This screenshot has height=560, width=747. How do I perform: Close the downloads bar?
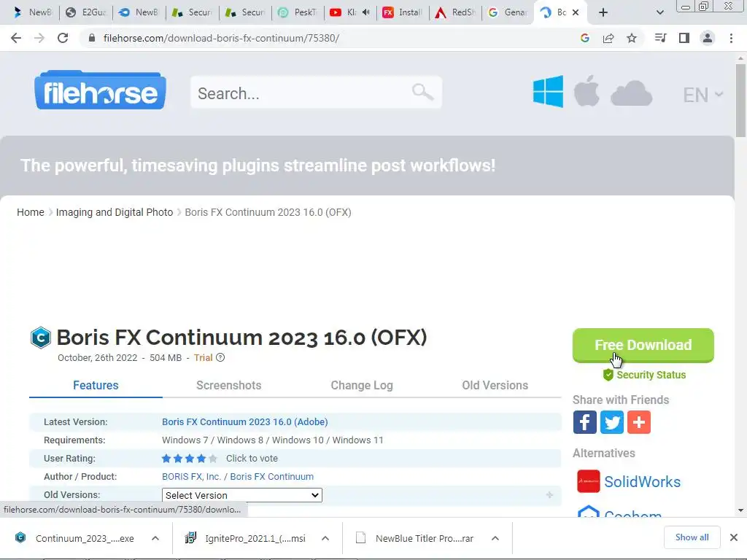pos(734,537)
